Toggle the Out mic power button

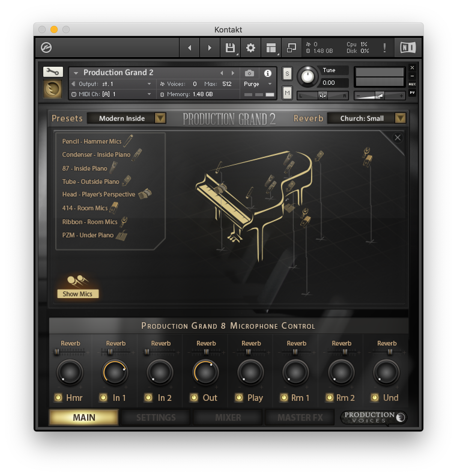(x=194, y=398)
